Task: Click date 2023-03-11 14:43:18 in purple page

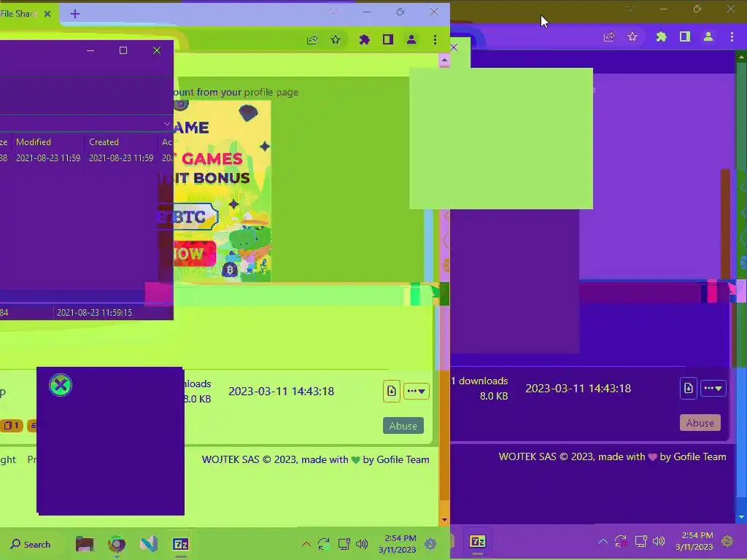Action: pyautogui.click(x=578, y=389)
